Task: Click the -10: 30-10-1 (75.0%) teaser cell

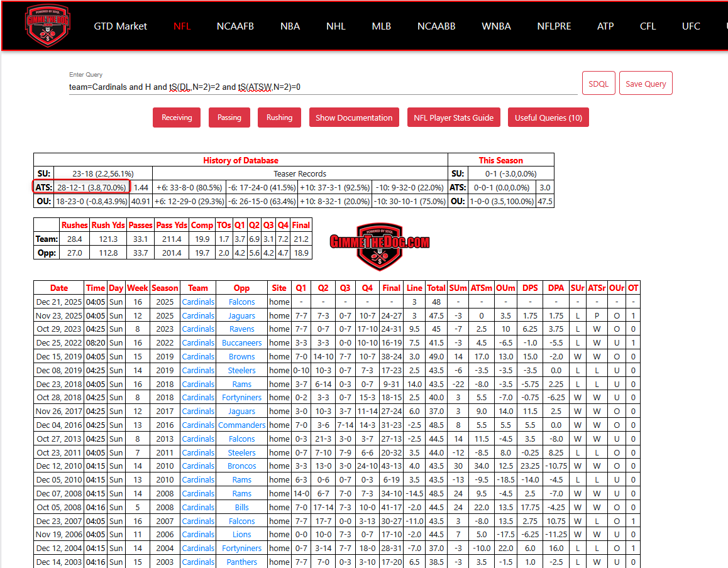Action: coord(410,202)
